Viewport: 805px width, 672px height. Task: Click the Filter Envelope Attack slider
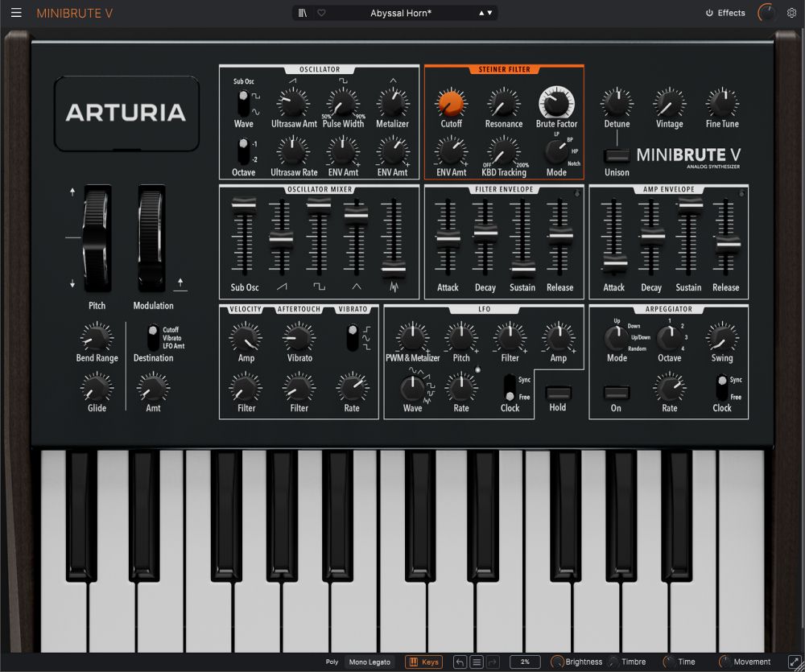448,238
